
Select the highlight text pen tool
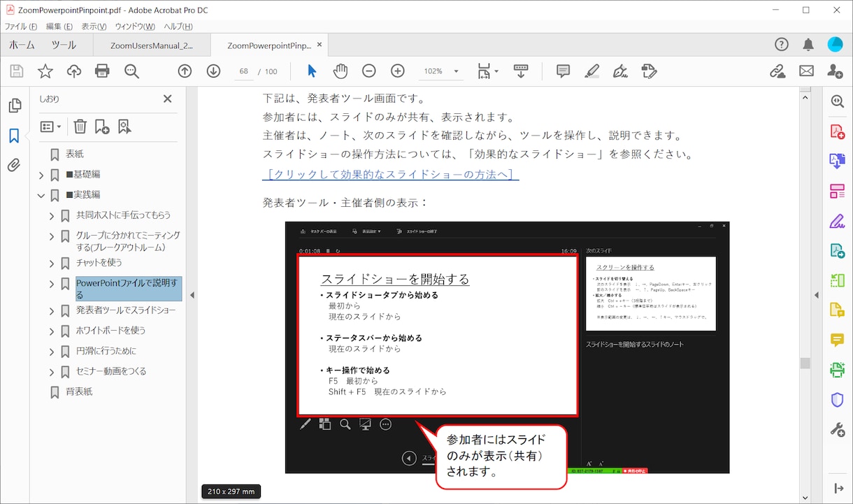tap(592, 71)
